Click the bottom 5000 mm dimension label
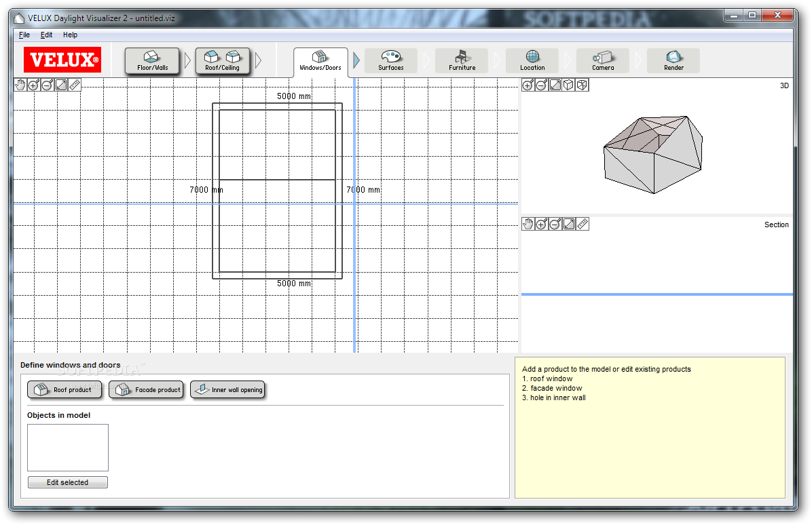The image size is (812, 525). click(294, 284)
